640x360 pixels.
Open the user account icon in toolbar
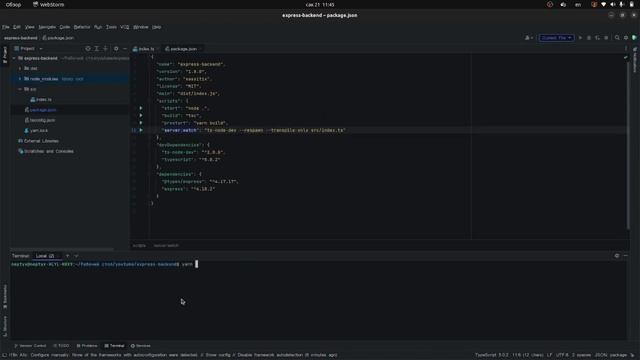coord(529,38)
